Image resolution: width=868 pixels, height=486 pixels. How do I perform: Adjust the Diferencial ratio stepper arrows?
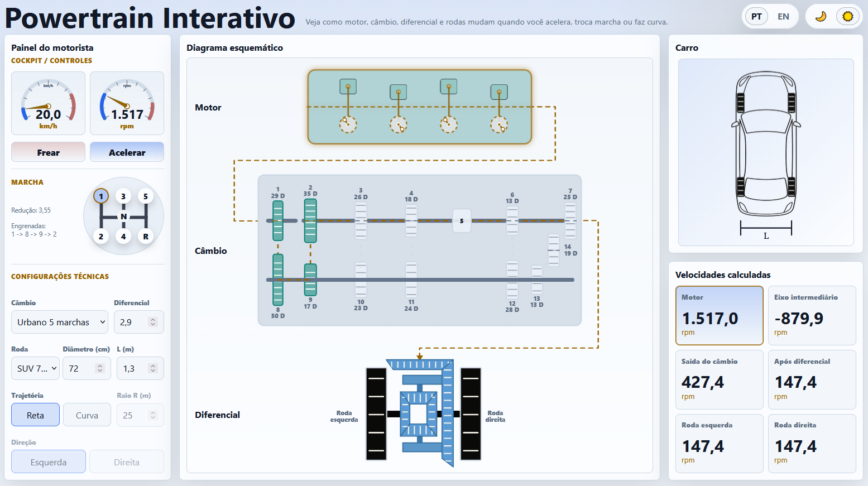153,322
